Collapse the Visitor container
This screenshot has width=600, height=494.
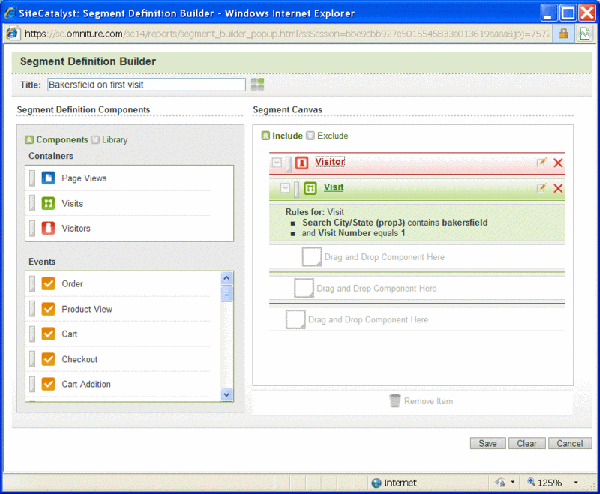coord(276,162)
